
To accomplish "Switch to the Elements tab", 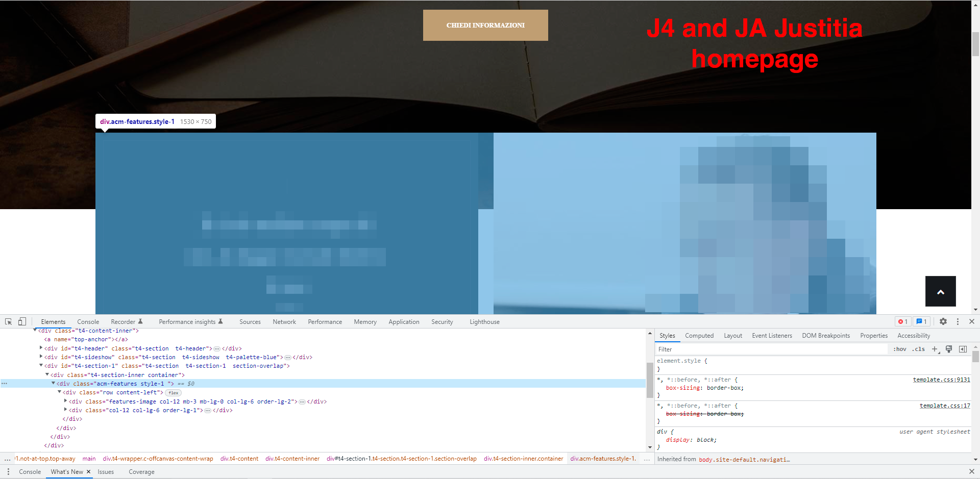I will coord(53,322).
